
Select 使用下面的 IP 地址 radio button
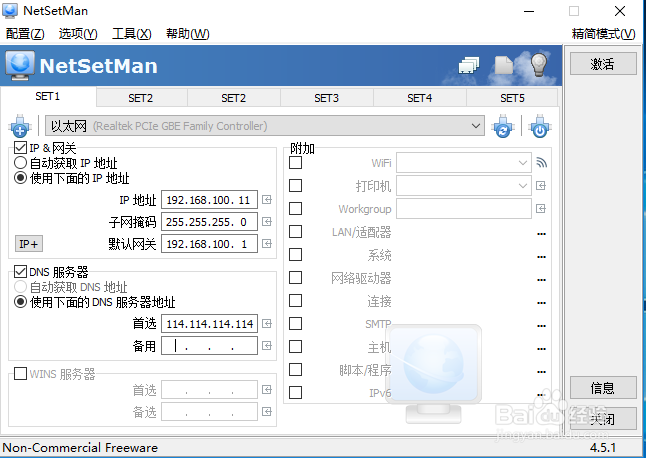(21, 178)
